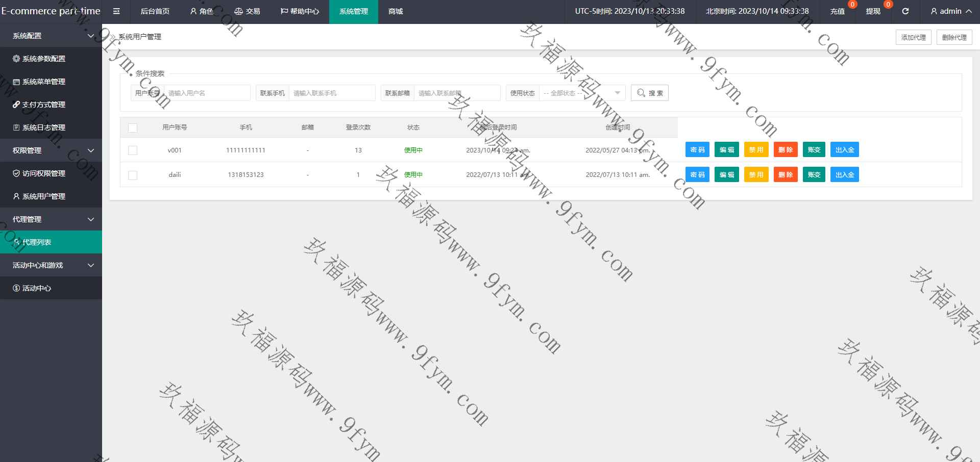Switch to the 交易 top menu
The width and height of the screenshot is (980, 462).
pos(247,11)
